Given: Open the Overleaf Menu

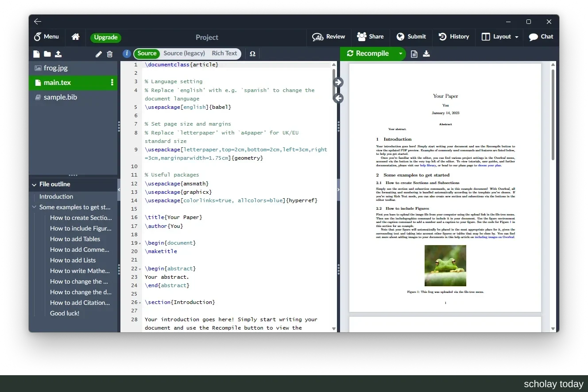Looking at the screenshot, I should point(47,37).
